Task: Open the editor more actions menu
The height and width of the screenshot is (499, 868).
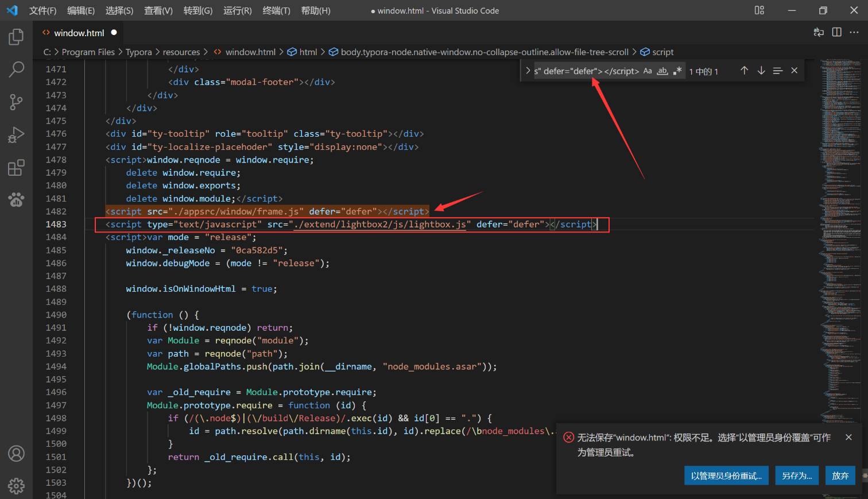Action: pyautogui.click(x=854, y=32)
